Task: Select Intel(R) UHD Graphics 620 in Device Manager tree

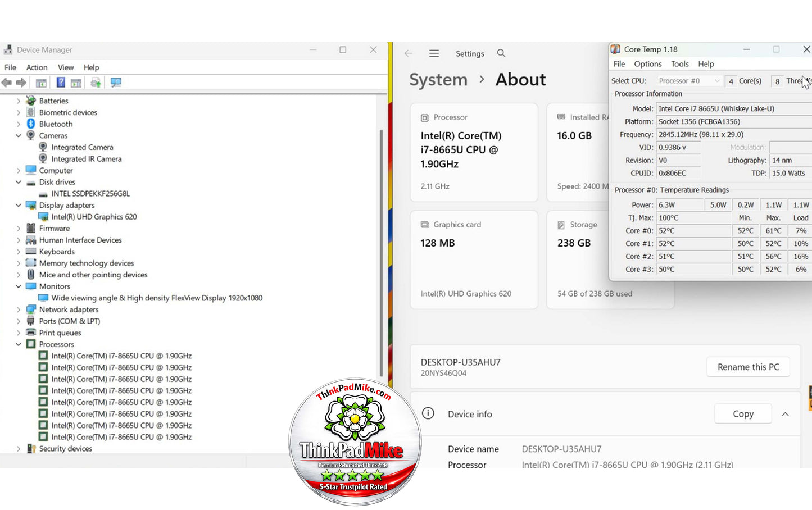Action: coord(94,217)
